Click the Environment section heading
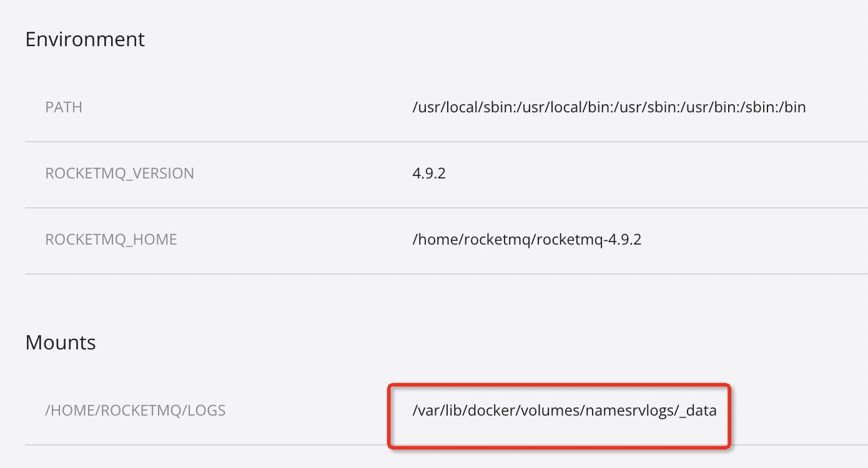 click(x=85, y=39)
